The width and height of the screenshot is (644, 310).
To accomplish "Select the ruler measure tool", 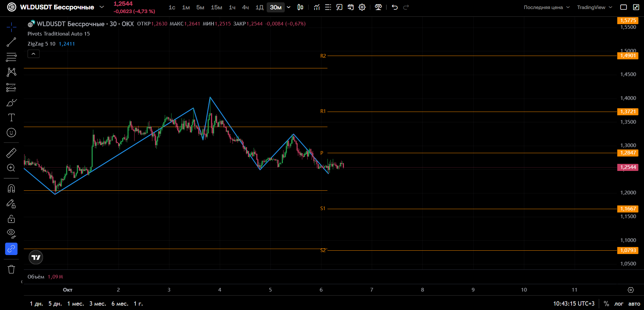I will 11,153.
